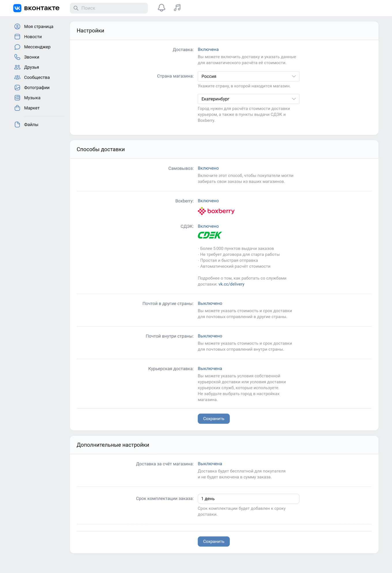The width and height of the screenshot is (392, 573).
Task: Open the city dropdown "Екатеринбург"
Action: pos(248,99)
